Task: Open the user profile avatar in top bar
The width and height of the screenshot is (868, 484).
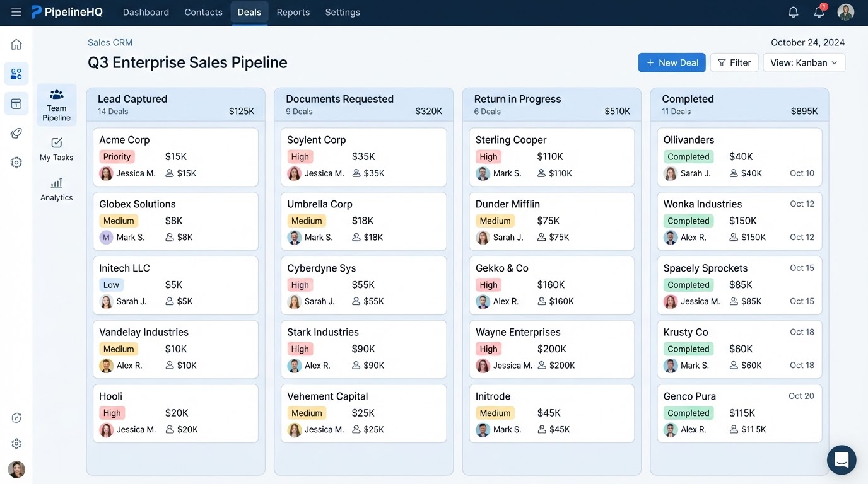Action: [x=846, y=12]
